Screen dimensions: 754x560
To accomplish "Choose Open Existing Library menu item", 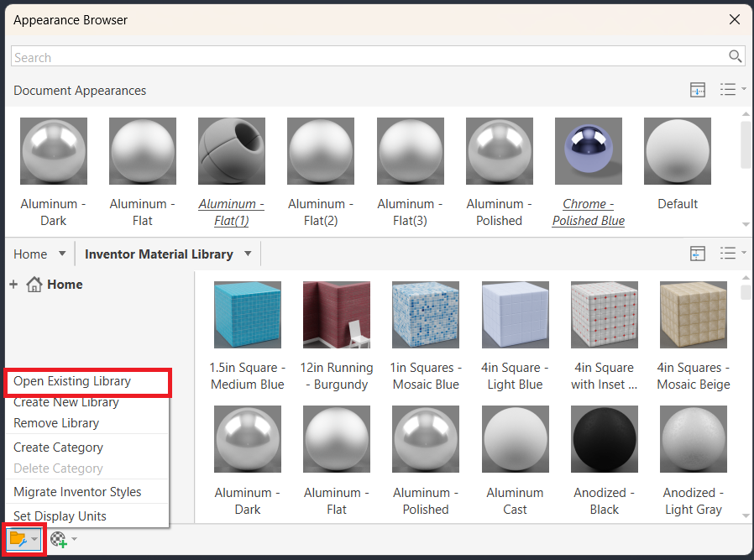I will point(87,381).
